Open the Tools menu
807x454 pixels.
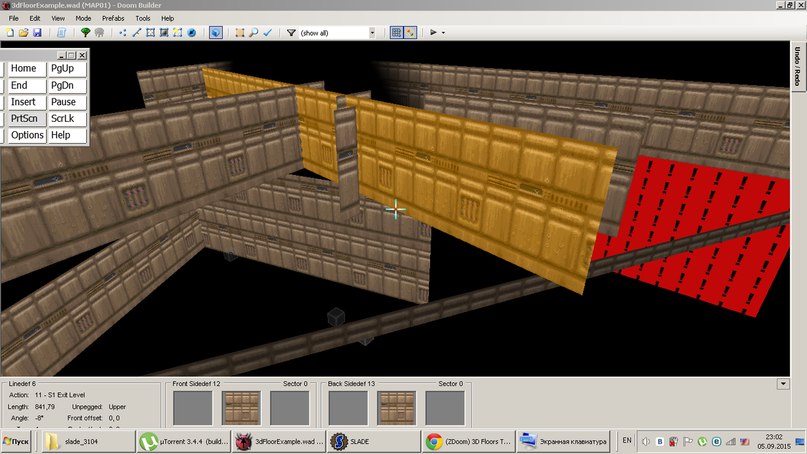pyautogui.click(x=143, y=18)
